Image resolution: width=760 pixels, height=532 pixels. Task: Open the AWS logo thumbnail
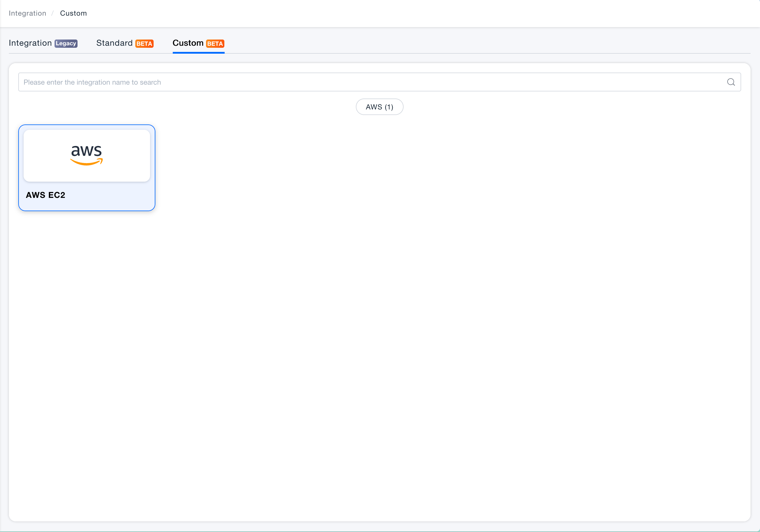pyautogui.click(x=87, y=156)
